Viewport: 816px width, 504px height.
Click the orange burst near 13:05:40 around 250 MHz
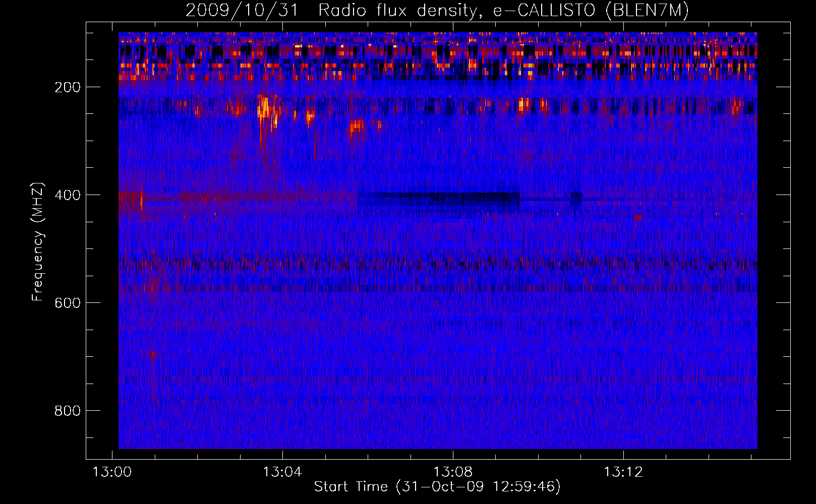356,126
